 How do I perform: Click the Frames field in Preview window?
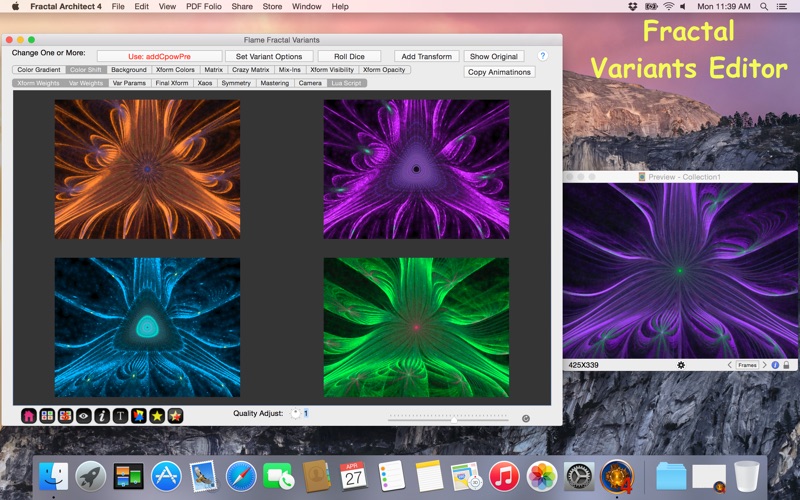tap(747, 365)
